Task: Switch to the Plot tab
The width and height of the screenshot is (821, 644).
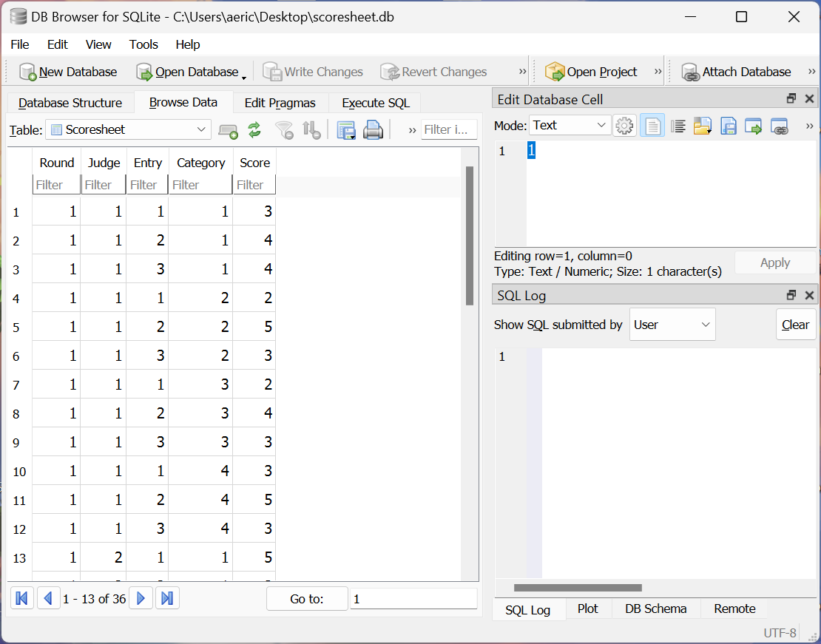Action: point(587,609)
